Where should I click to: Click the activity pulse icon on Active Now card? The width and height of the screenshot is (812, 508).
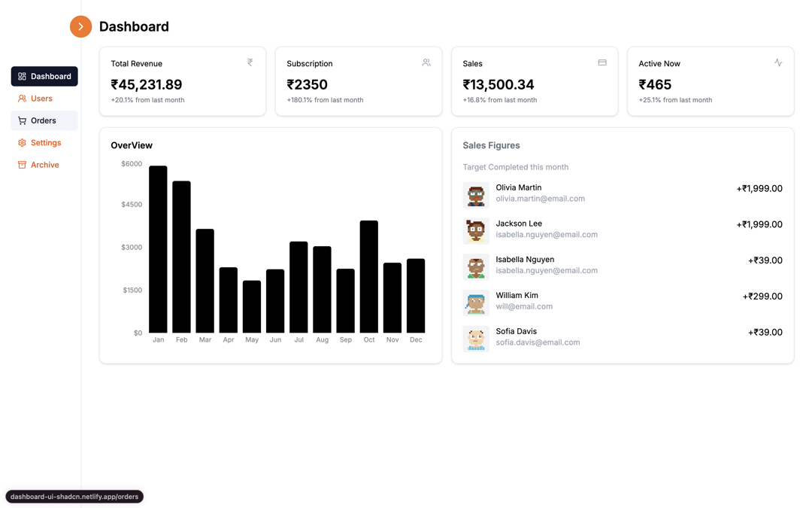tap(778, 62)
